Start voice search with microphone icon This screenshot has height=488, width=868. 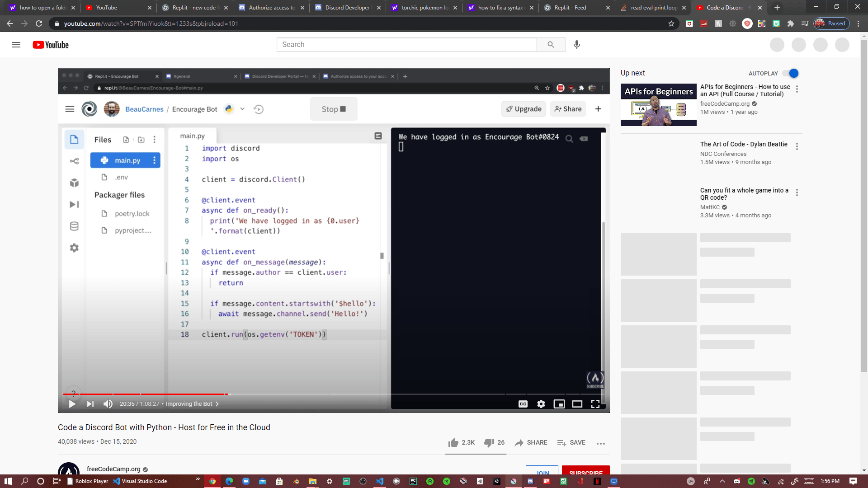pos(577,45)
